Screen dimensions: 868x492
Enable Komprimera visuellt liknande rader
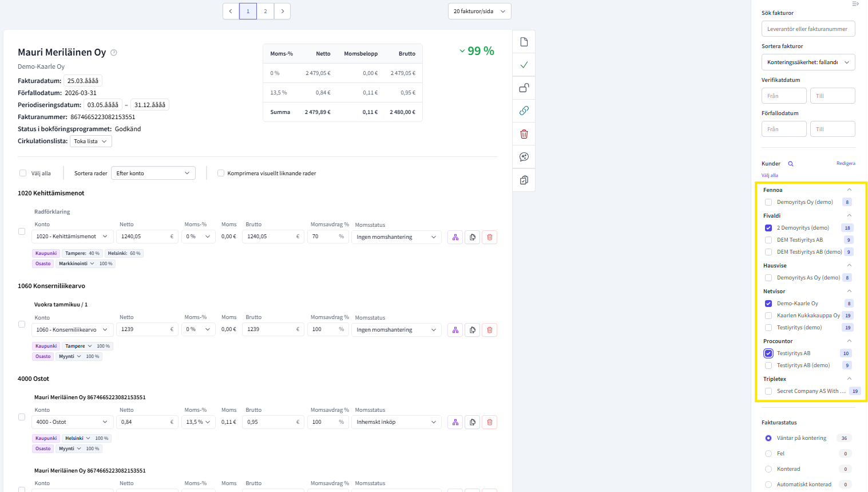[221, 173]
